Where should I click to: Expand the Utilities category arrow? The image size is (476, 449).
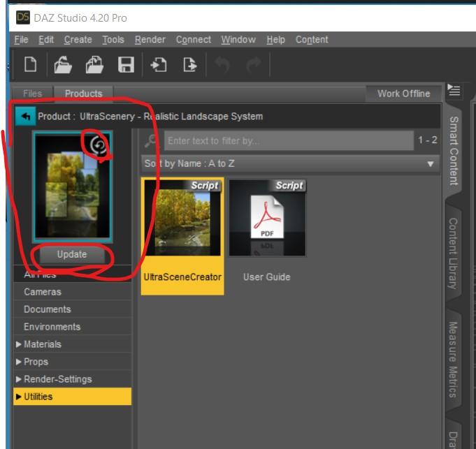18,397
